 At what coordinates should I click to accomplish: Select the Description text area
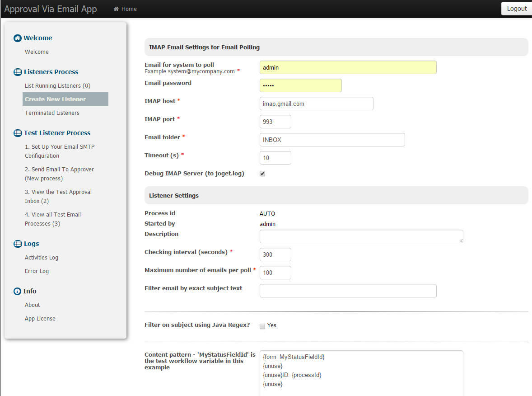pyautogui.click(x=361, y=236)
